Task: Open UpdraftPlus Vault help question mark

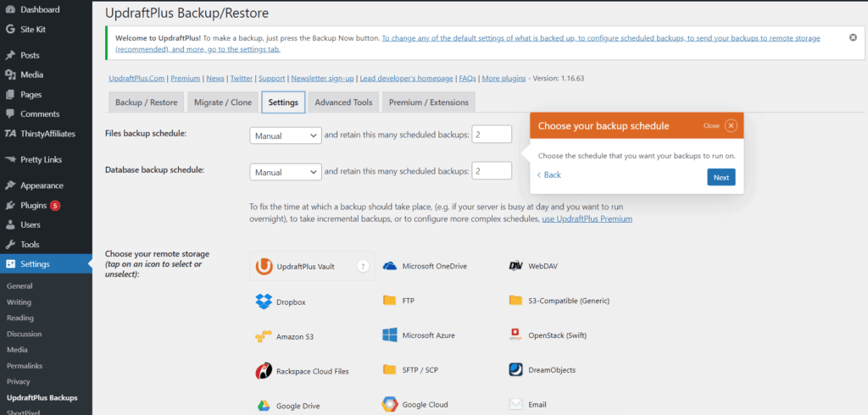Action: (x=363, y=266)
